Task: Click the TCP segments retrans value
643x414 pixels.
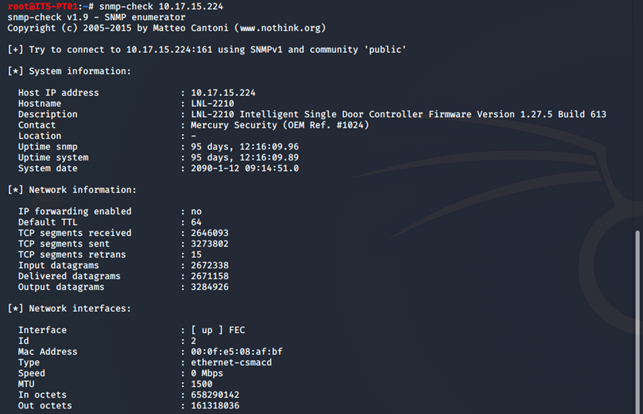Action: 197,255
